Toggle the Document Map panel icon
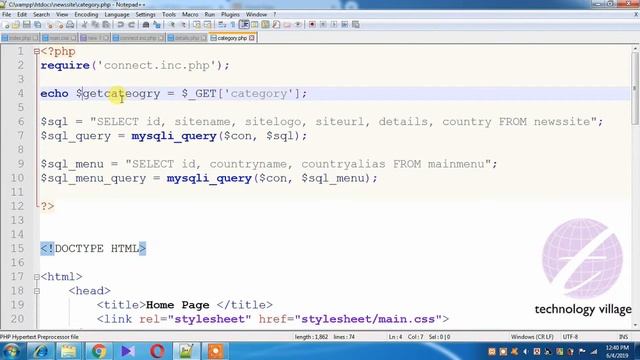 [265, 25]
